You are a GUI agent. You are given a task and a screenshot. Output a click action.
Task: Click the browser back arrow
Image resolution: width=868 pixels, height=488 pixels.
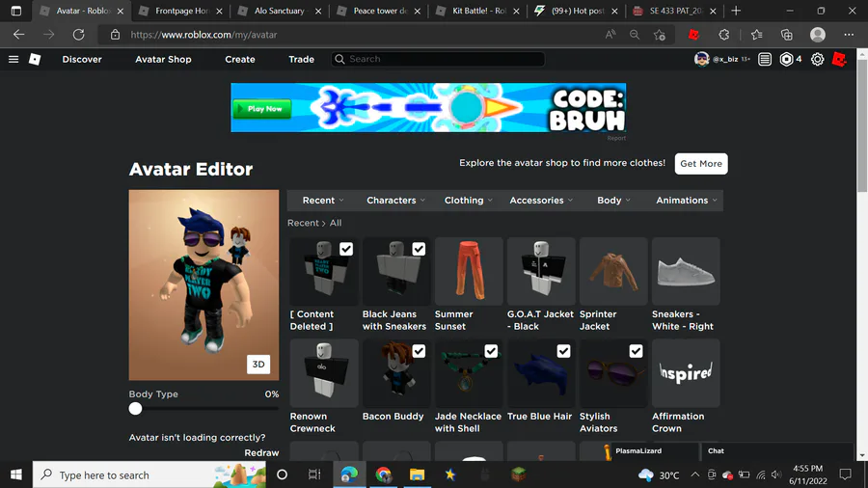point(19,35)
